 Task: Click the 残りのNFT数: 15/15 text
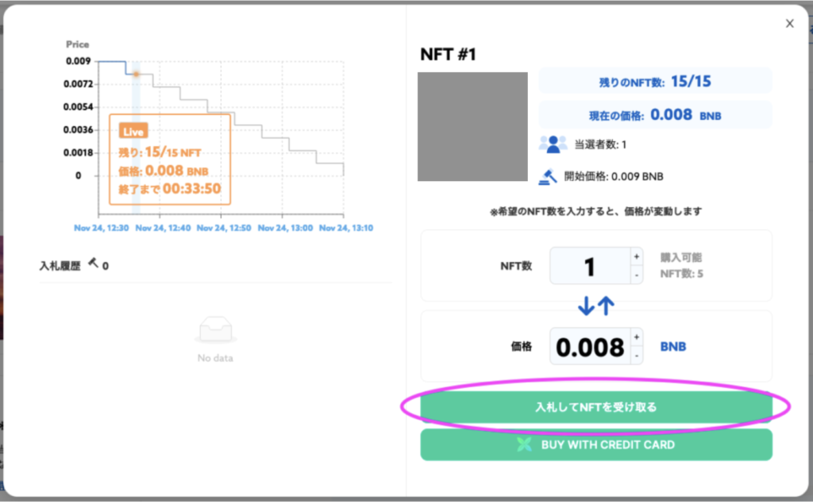coord(655,82)
